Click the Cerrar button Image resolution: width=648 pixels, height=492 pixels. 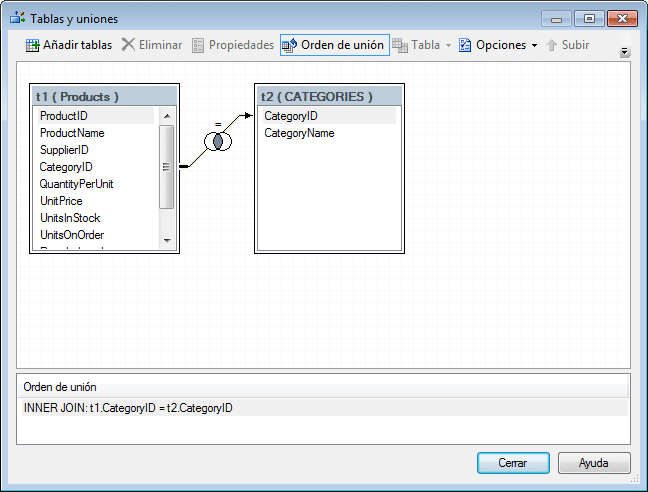click(x=513, y=463)
